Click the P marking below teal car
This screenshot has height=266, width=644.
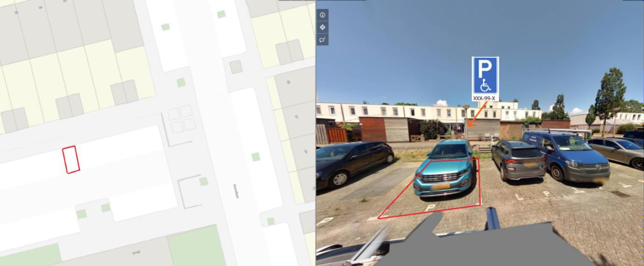click(x=431, y=207)
